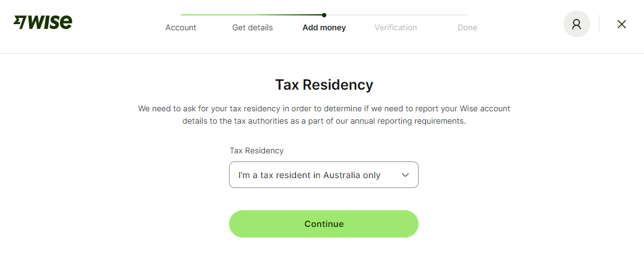644x261 pixels.
Task: Jump to the Verification step
Action: [x=396, y=27]
